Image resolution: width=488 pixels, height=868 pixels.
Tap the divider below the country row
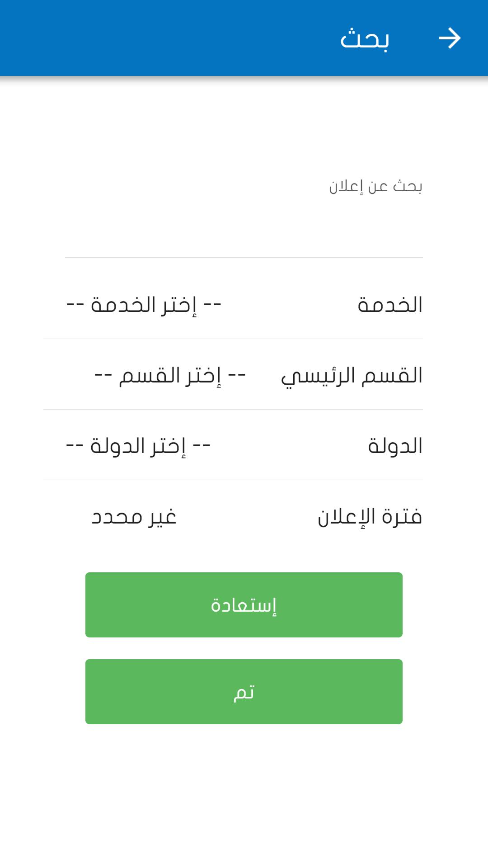(233, 480)
